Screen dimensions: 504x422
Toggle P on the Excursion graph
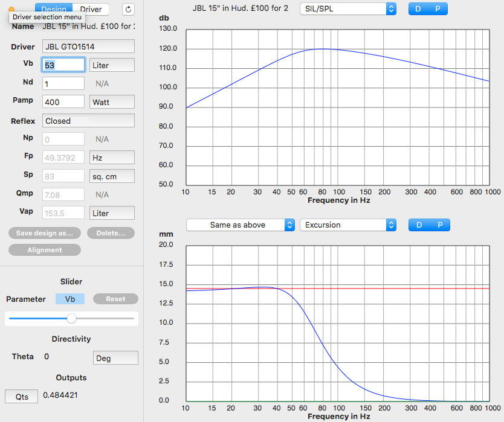click(x=440, y=225)
